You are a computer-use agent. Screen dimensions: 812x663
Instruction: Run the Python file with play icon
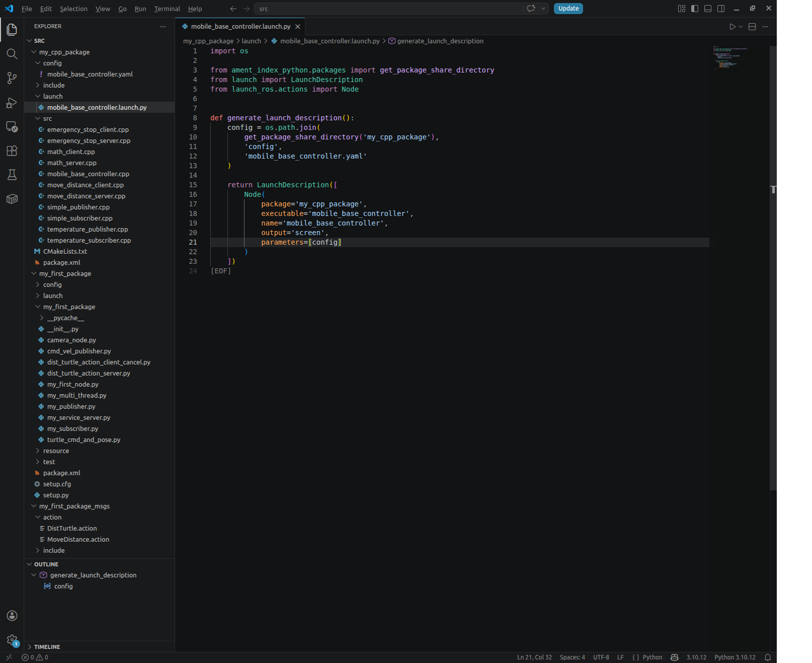733,27
